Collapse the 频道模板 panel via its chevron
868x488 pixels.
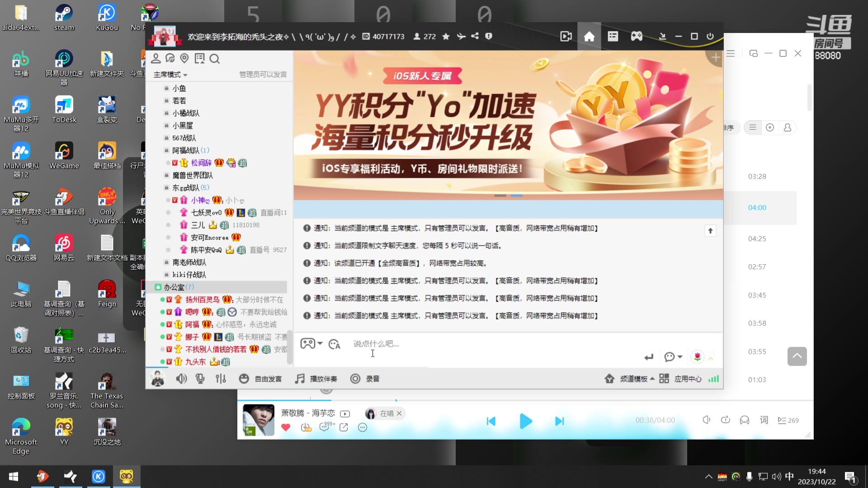[x=652, y=379]
